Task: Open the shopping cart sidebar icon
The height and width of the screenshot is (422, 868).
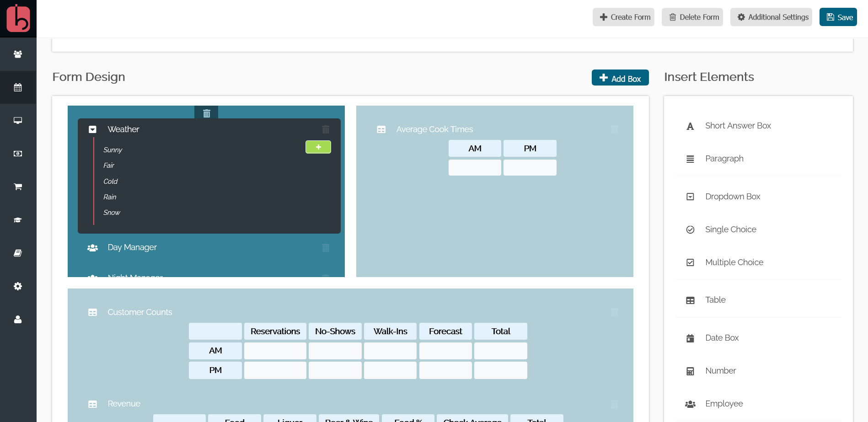Action: (18, 187)
